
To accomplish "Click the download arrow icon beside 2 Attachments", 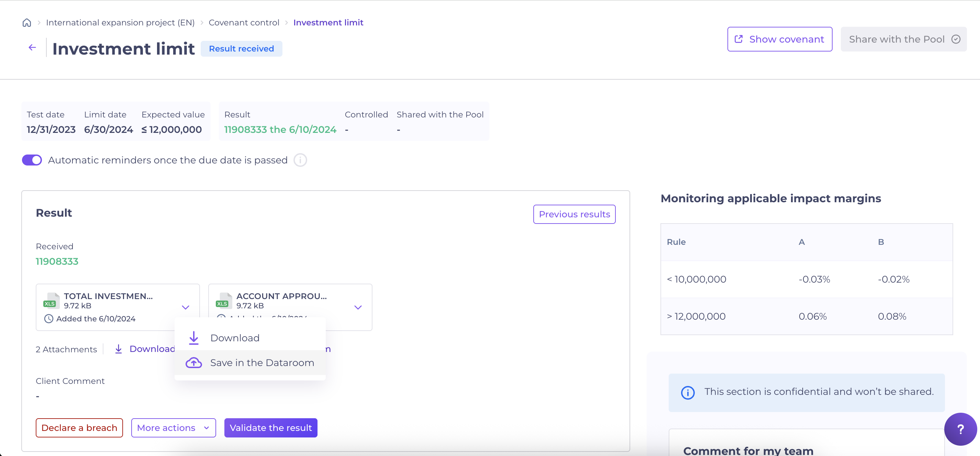I will tap(119, 349).
